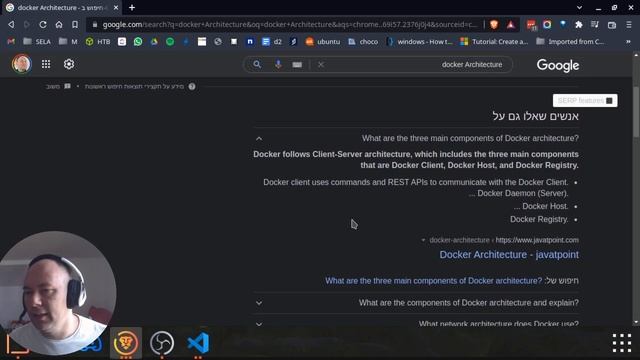
Task: Reload the current page
Action: click(x=42, y=24)
